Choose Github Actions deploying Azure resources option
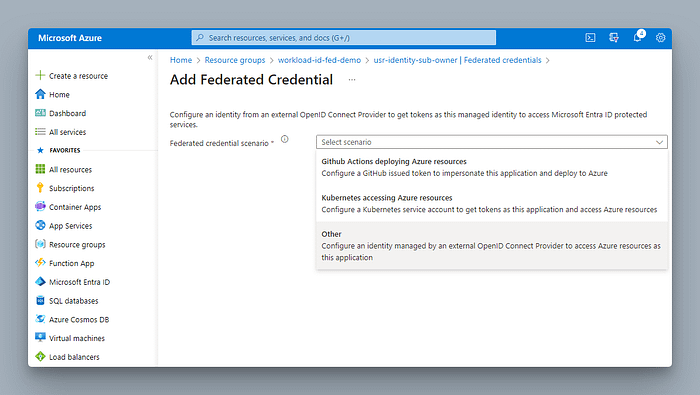This screenshot has width=700, height=395. (492, 167)
